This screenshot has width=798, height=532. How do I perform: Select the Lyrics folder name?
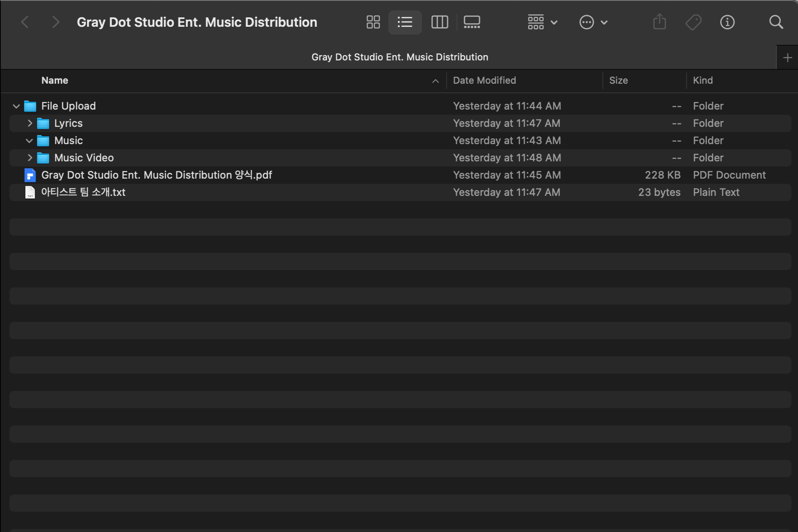(x=68, y=123)
